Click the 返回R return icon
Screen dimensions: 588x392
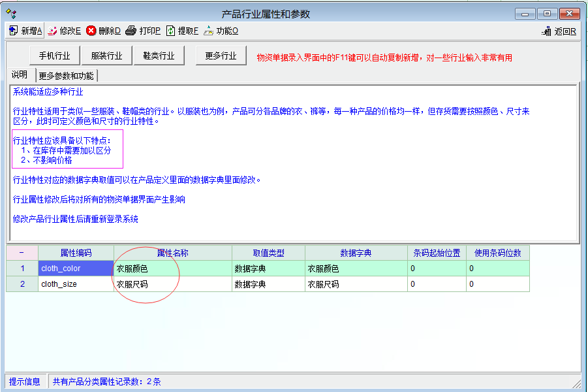coord(546,31)
